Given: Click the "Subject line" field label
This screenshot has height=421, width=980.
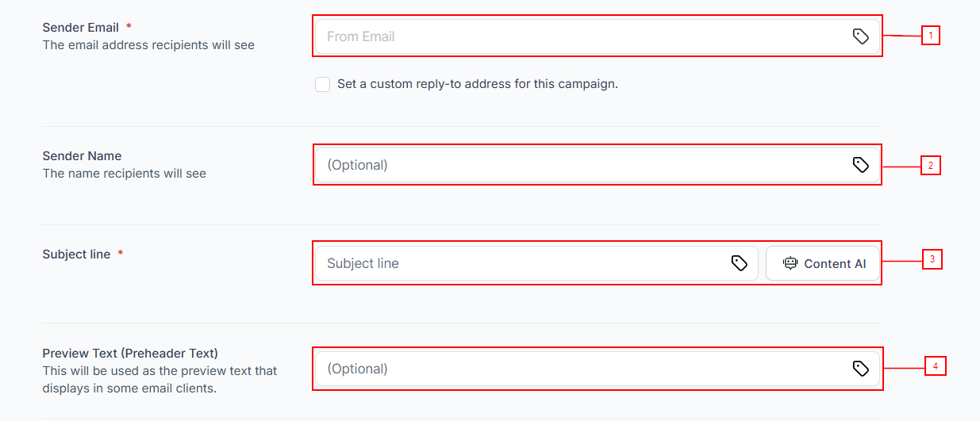Looking at the screenshot, I should click(x=76, y=255).
